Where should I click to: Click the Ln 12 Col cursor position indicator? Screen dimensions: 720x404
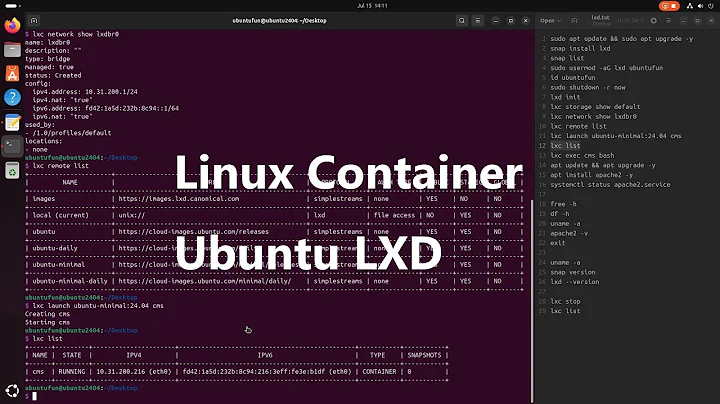pyautogui.click(x=630, y=21)
